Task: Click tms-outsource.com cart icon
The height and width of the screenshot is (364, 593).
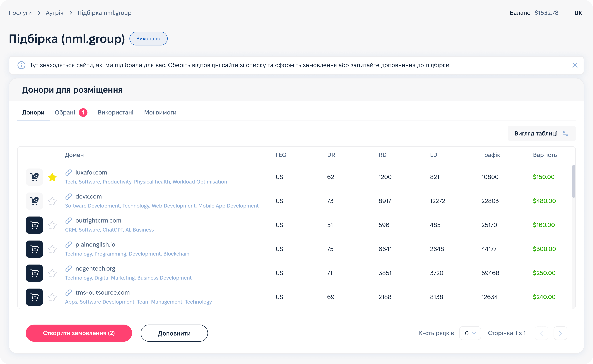Action: tap(34, 297)
